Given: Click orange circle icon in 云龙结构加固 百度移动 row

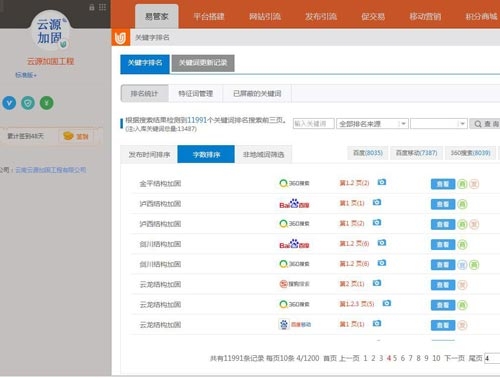Looking at the screenshot, I should pos(462,325).
